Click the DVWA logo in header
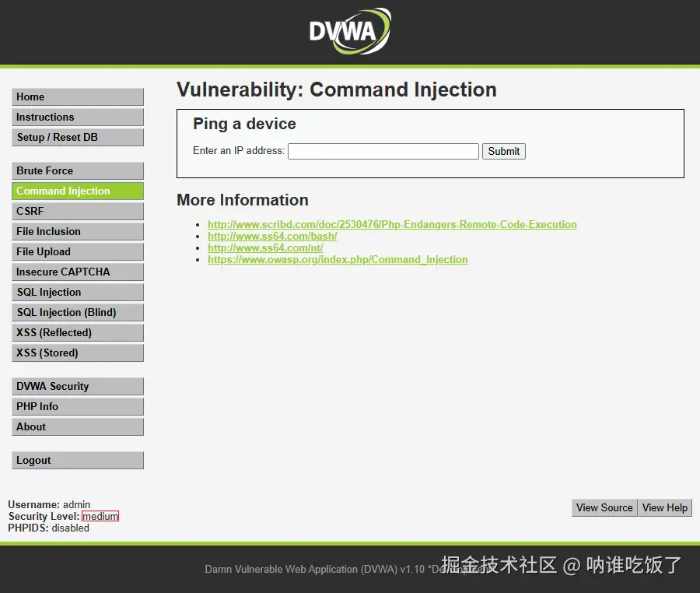Screen dimensions: 700x593 click(350, 31)
